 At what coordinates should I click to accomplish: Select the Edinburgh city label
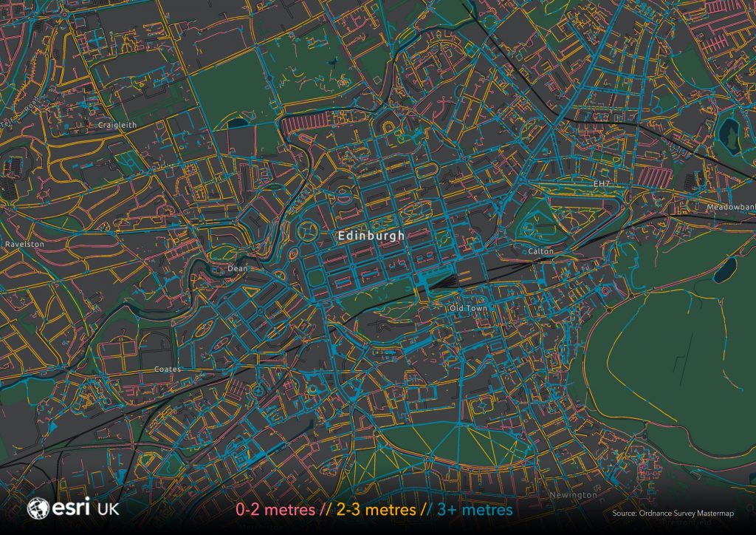(x=371, y=235)
